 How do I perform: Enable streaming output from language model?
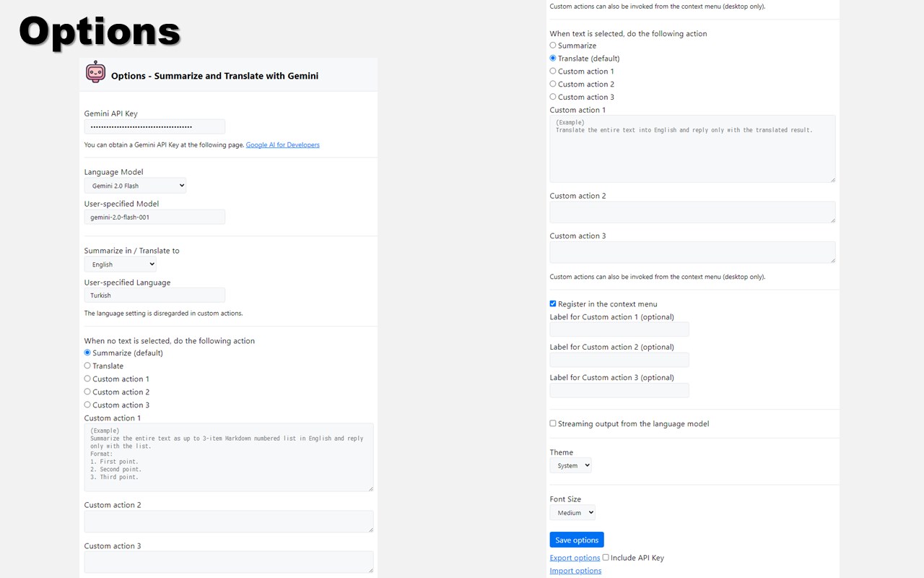553,423
